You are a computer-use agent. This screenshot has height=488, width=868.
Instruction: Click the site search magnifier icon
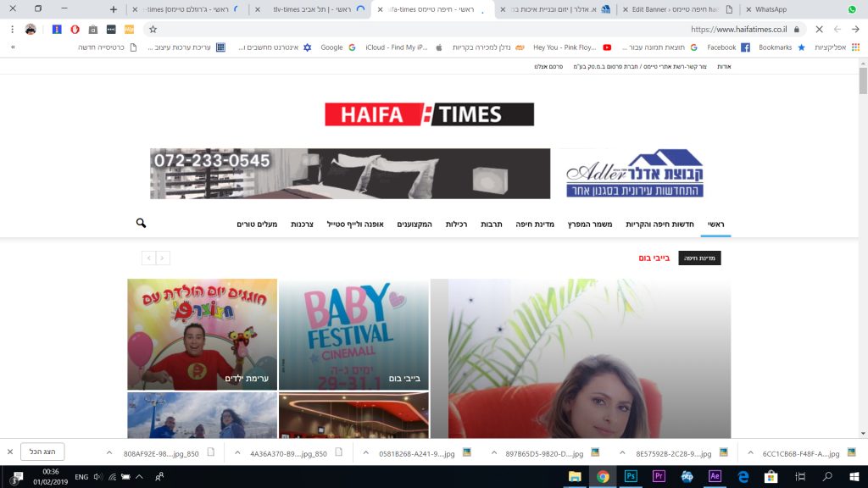141,223
